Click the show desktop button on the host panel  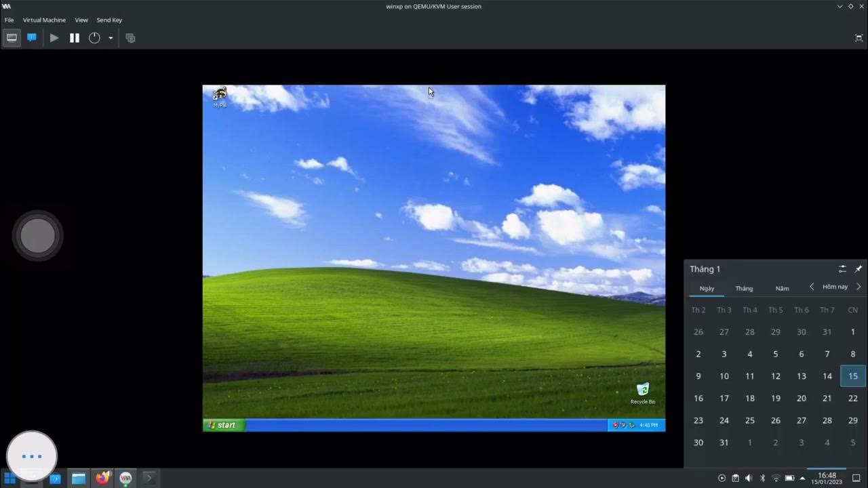coord(856,479)
